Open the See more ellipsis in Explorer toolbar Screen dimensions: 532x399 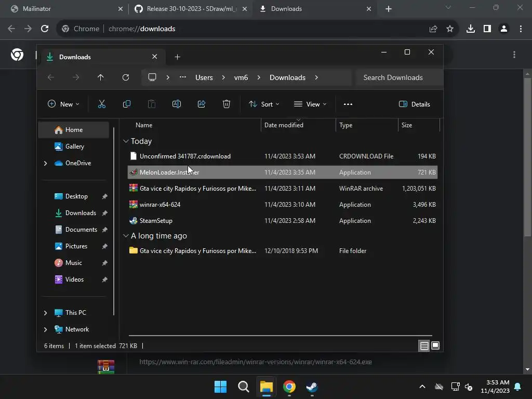click(x=348, y=104)
